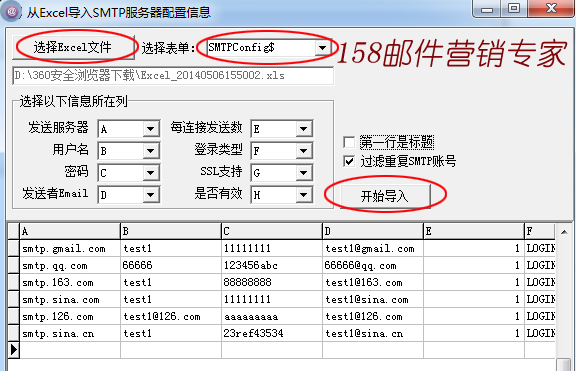576x371 pixels.
Task: Open 是否有效 column dropdown
Action: [x=303, y=195]
